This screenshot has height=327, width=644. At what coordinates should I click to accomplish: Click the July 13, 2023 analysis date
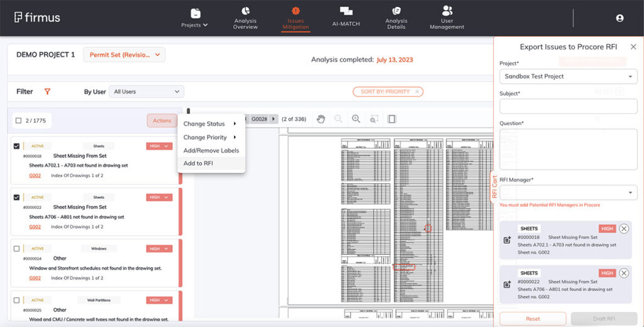[395, 60]
